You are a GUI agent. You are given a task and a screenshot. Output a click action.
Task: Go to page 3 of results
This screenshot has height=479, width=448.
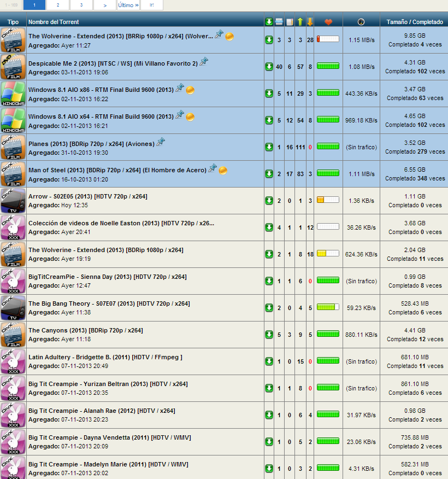81,5
